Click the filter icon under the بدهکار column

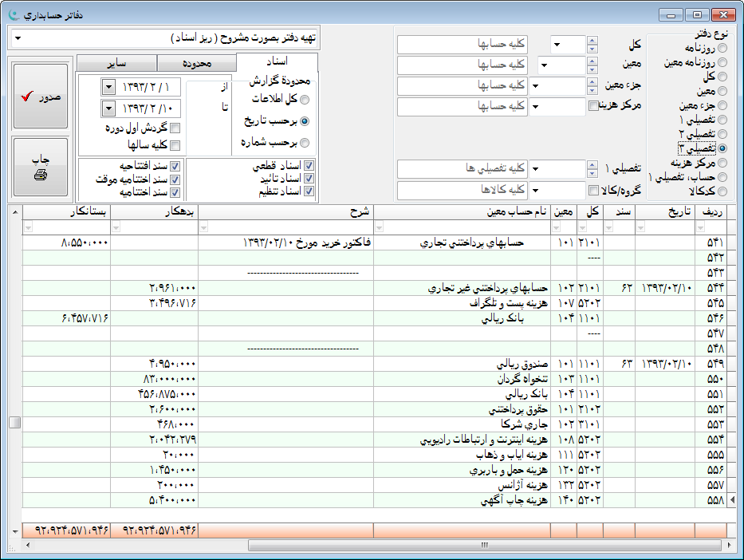point(116,228)
